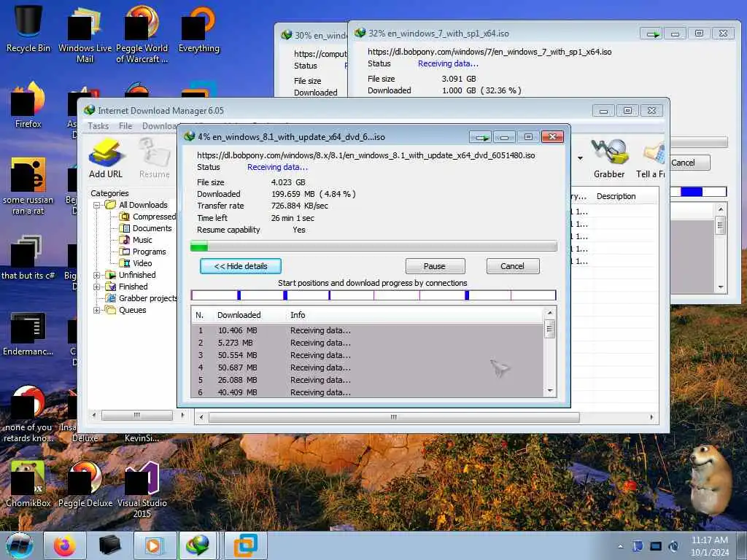The height and width of the screenshot is (560, 747).
Task: Click the Description column header
Action: pyautogui.click(x=616, y=196)
